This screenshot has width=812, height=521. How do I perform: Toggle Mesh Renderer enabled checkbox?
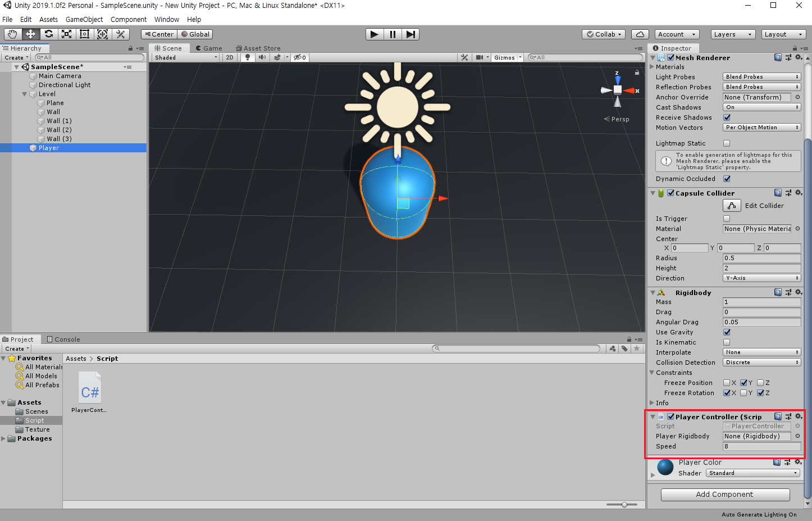[x=670, y=57]
